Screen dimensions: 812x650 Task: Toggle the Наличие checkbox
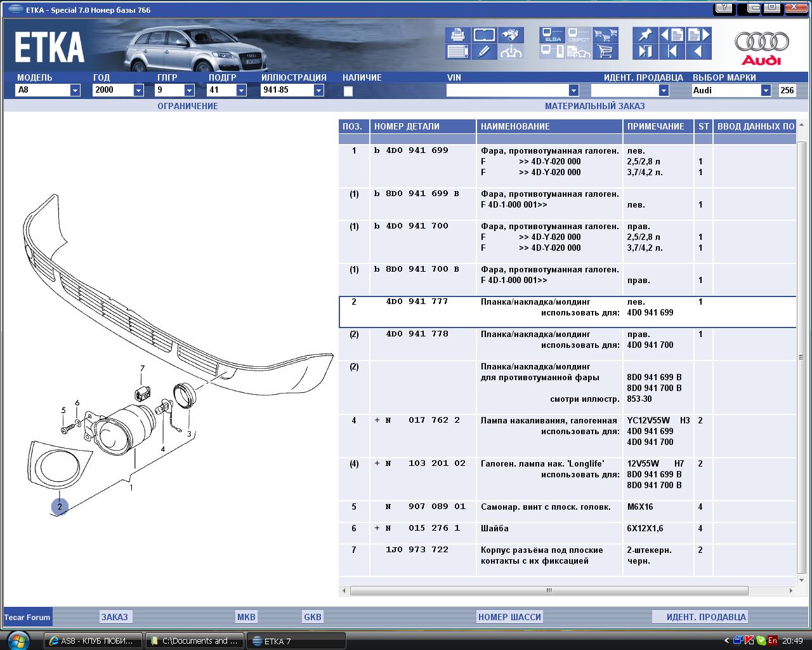click(348, 91)
